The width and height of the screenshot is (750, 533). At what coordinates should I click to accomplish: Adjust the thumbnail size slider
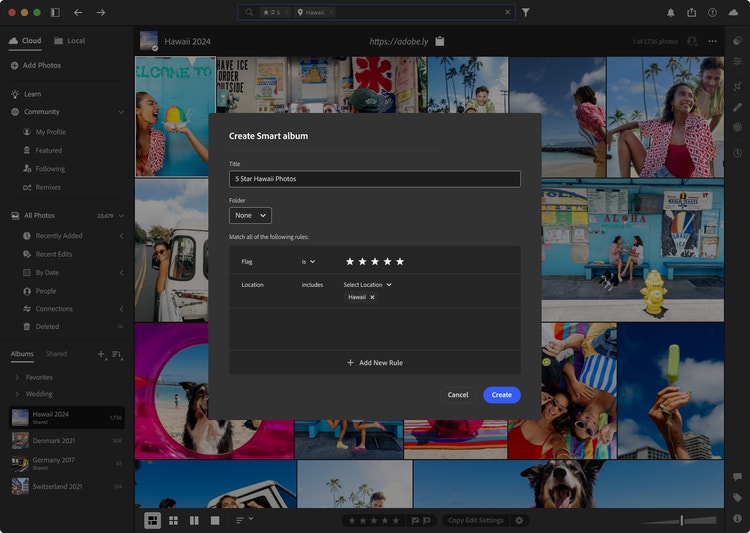pyautogui.click(x=681, y=520)
